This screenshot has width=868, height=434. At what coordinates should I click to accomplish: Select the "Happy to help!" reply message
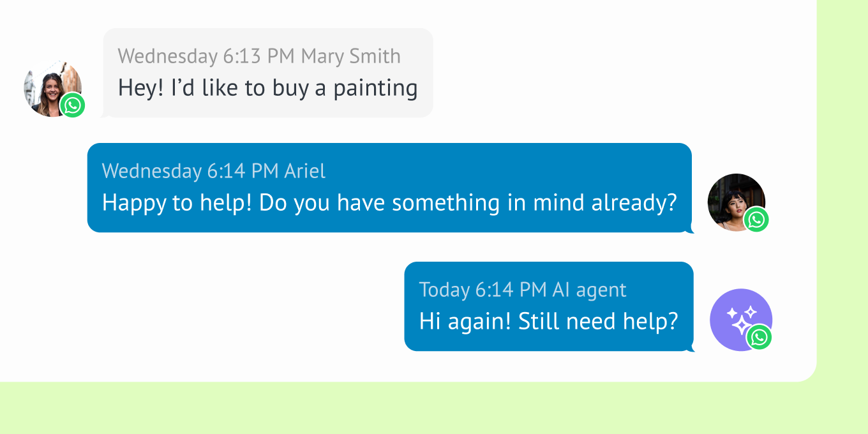pyautogui.click(x=389, y=203)
